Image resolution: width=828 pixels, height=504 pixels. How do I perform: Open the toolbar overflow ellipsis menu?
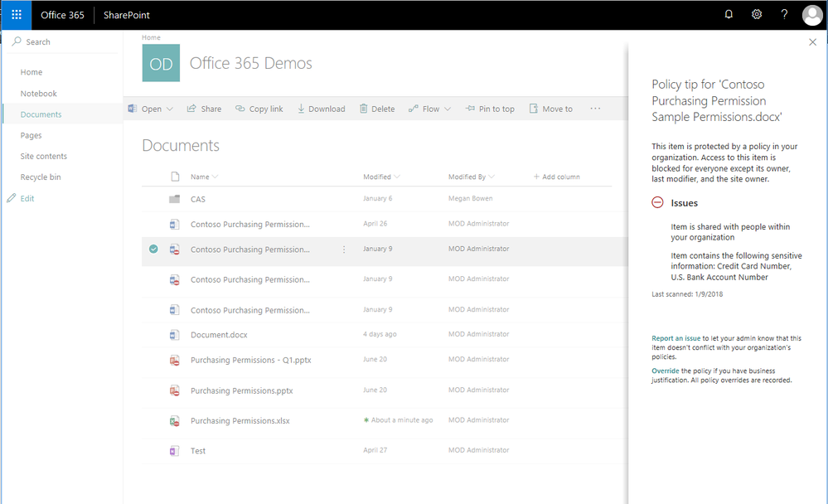click(595, 109)
